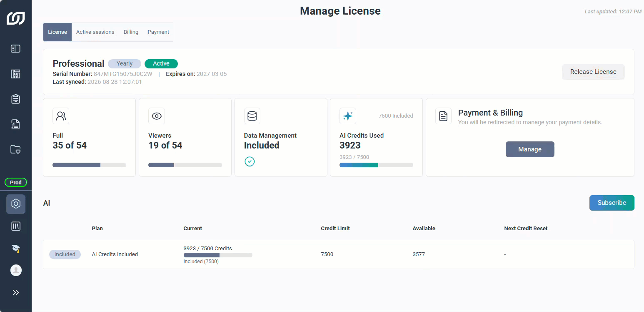Viewport: 644px width, 312px height.
Task: Click the AI Credits sparkle icon
Action: click(348, 116)
